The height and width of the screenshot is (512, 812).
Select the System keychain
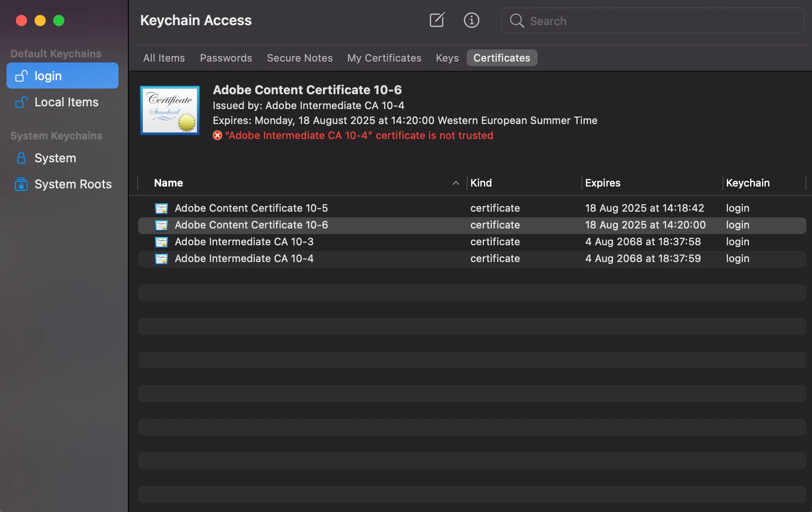(x=63, y=158)
